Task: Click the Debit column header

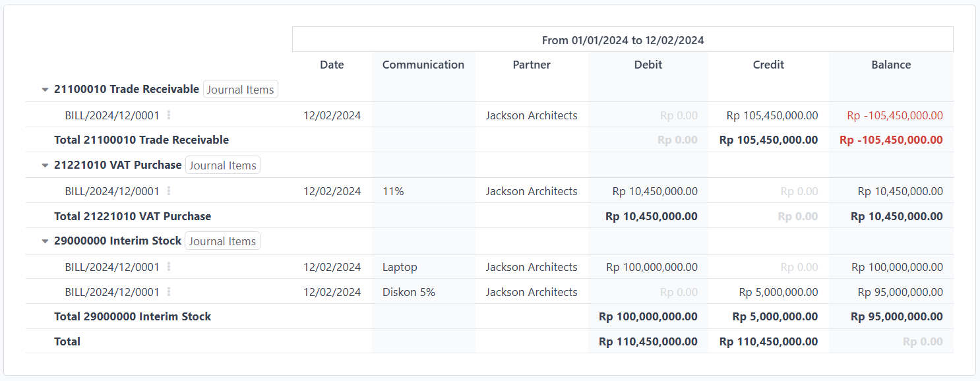Action: click(648, 65)
